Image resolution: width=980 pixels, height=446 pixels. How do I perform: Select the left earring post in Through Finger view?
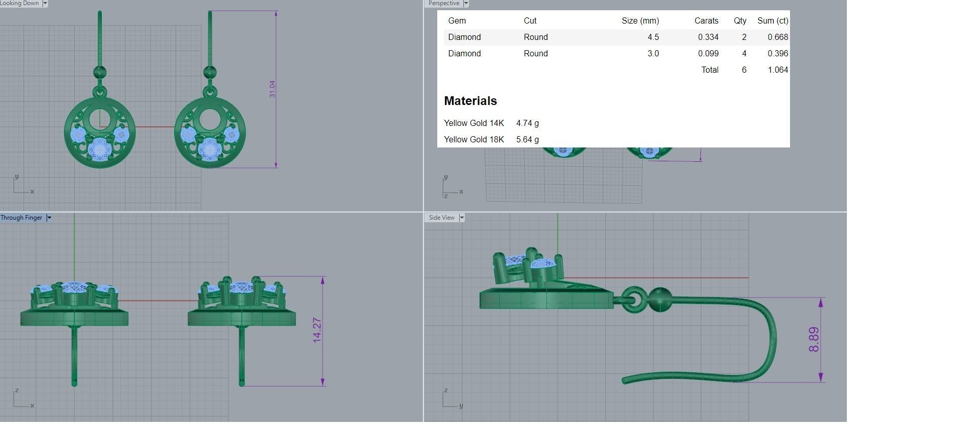click(x=74, y=356)
